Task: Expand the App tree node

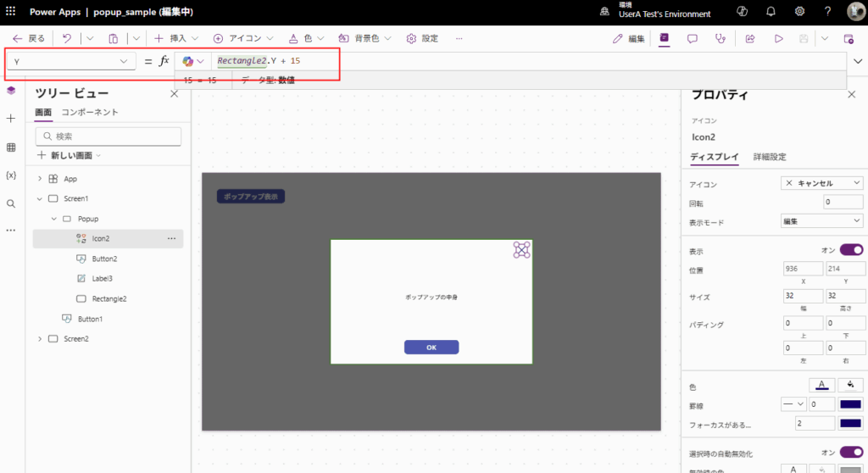Action: [40, 179]
